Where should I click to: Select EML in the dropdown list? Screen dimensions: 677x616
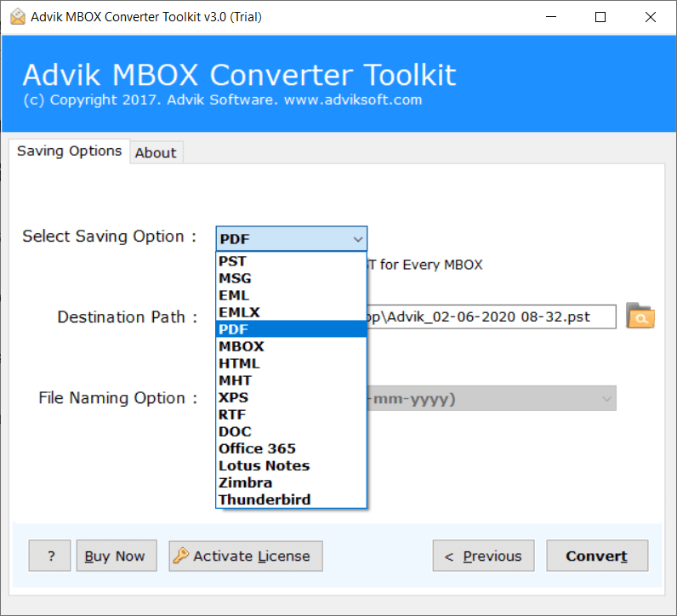click(292, 295)
